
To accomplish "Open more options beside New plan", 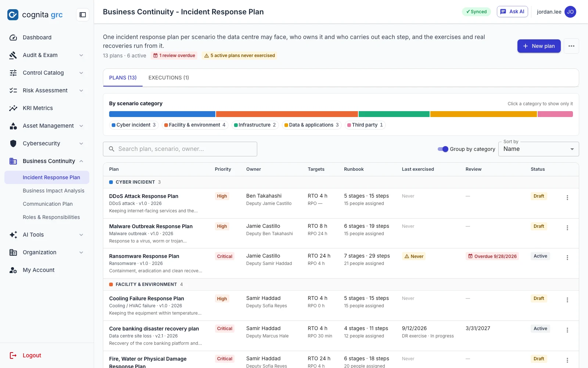I will point(571,46).
